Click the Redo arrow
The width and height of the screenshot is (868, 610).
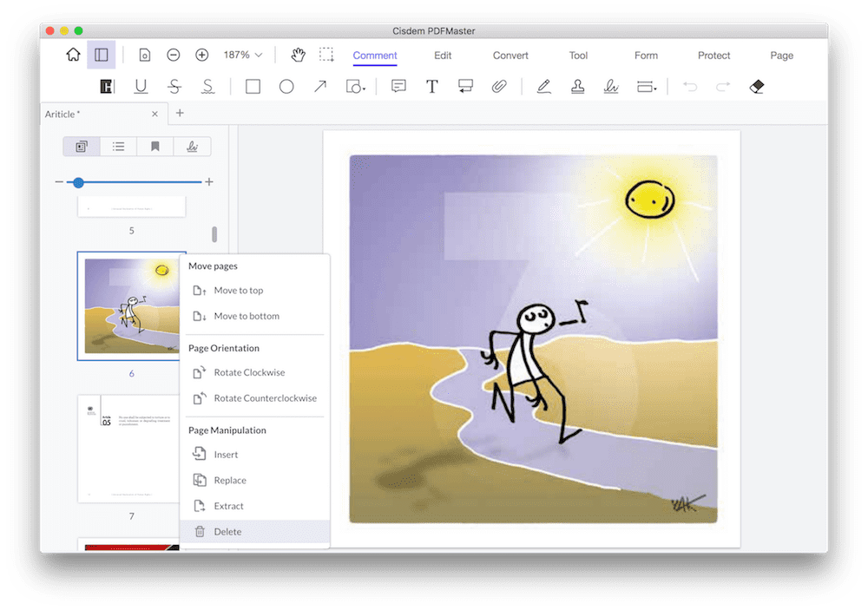(x=723, y=87)
